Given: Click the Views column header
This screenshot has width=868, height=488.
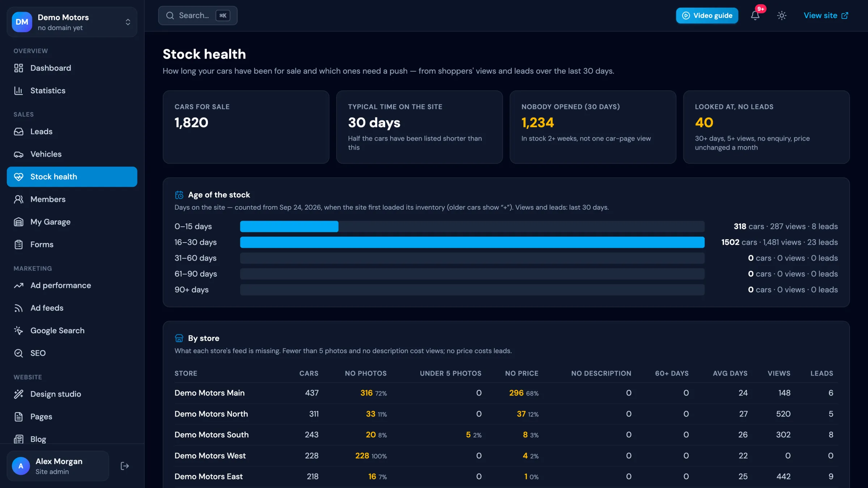Looking at the screenshot, I should [x=779, y=373].
